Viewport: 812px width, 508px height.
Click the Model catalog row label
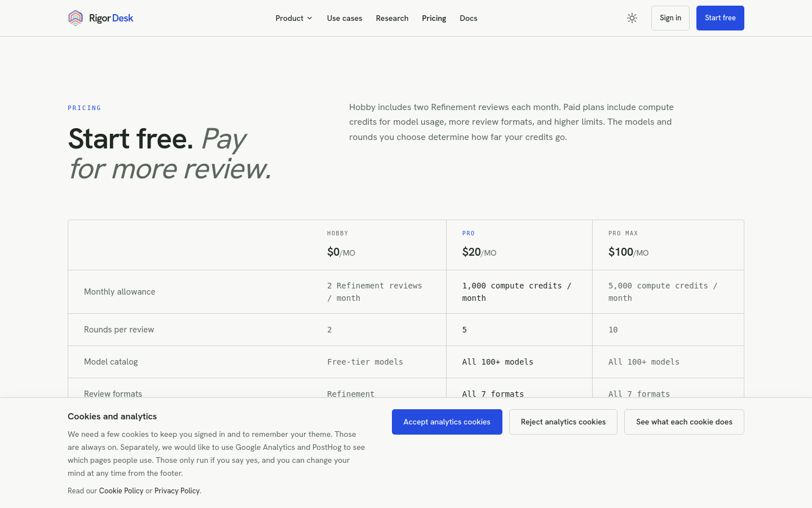click(x=111, y=362)
